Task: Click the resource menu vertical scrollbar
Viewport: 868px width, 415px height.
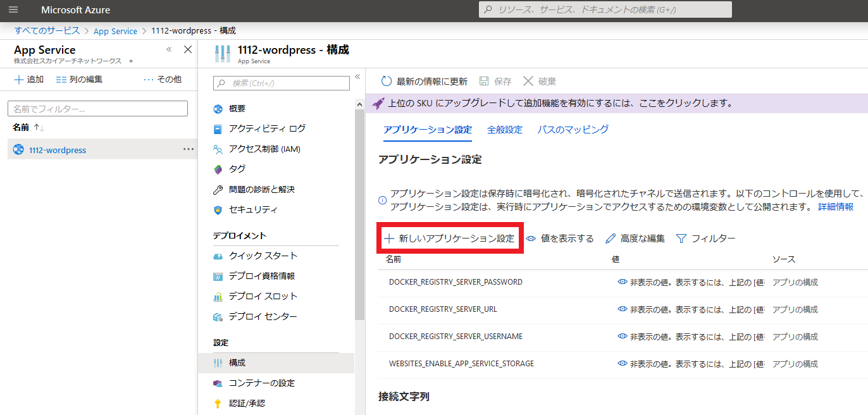Action: (360, 215)
